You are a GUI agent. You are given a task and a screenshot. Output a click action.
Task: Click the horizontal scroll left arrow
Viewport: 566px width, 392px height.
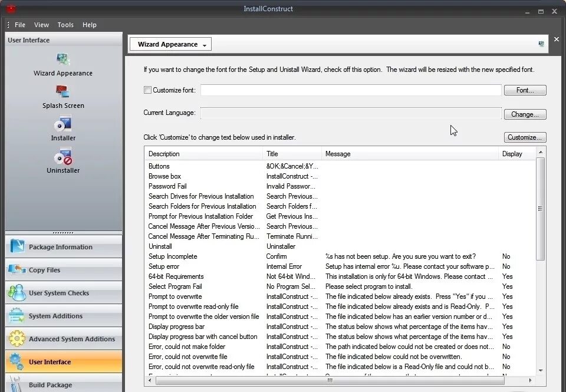pos(150,380)
